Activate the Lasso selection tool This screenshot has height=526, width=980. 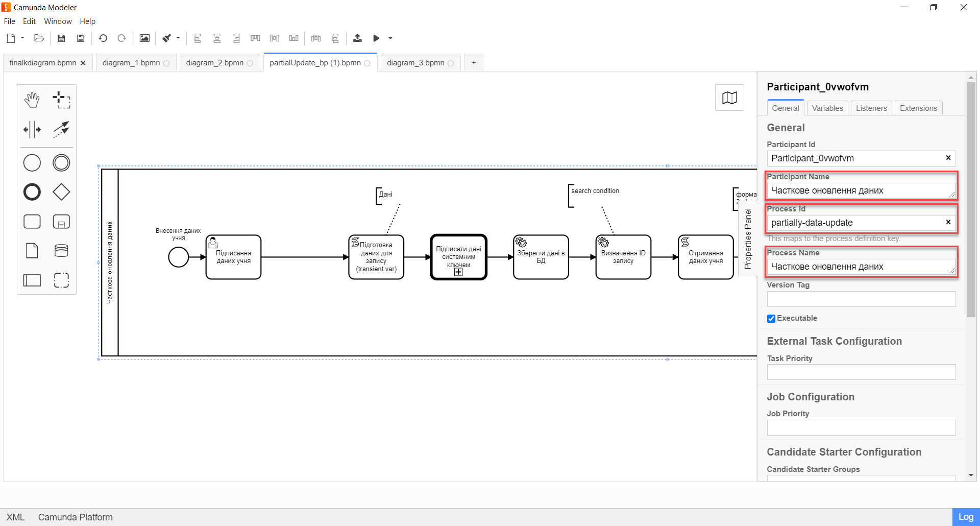click(61, 100)
